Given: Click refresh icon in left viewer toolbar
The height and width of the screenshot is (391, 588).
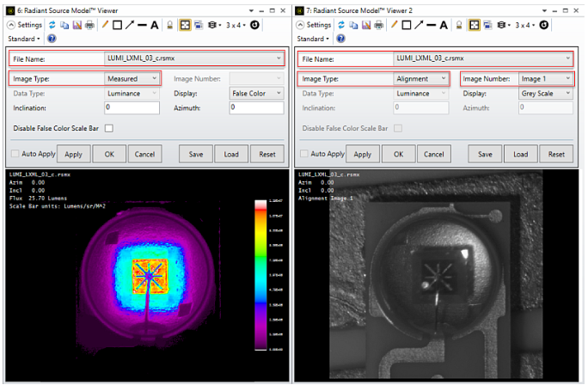Looking at the screenshot, I should 53,25.
